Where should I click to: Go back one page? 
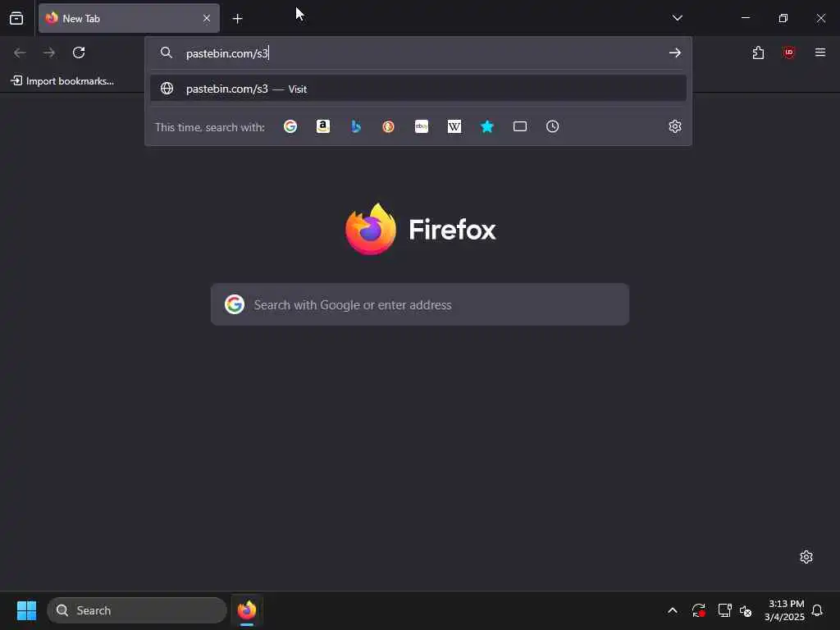[x=20, y=52]
